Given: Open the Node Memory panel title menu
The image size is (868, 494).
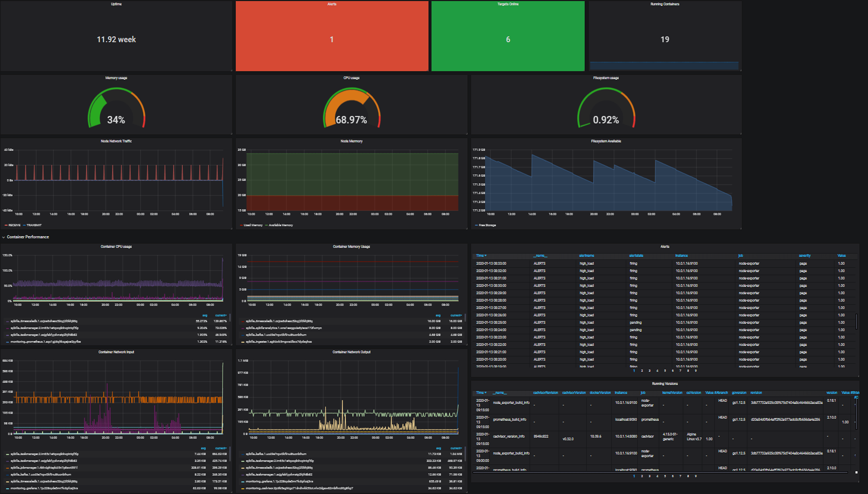Looking at the screenshot, I should point(351,141).
